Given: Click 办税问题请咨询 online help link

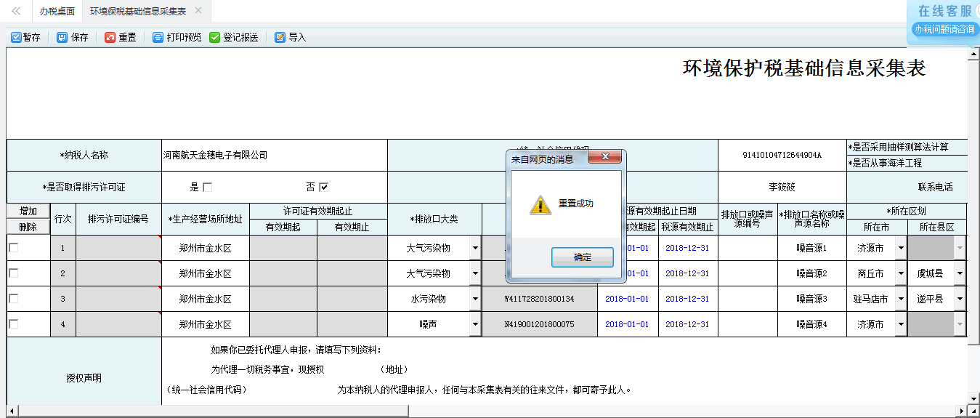Looking at the screenshot, I should pos(944,30).
